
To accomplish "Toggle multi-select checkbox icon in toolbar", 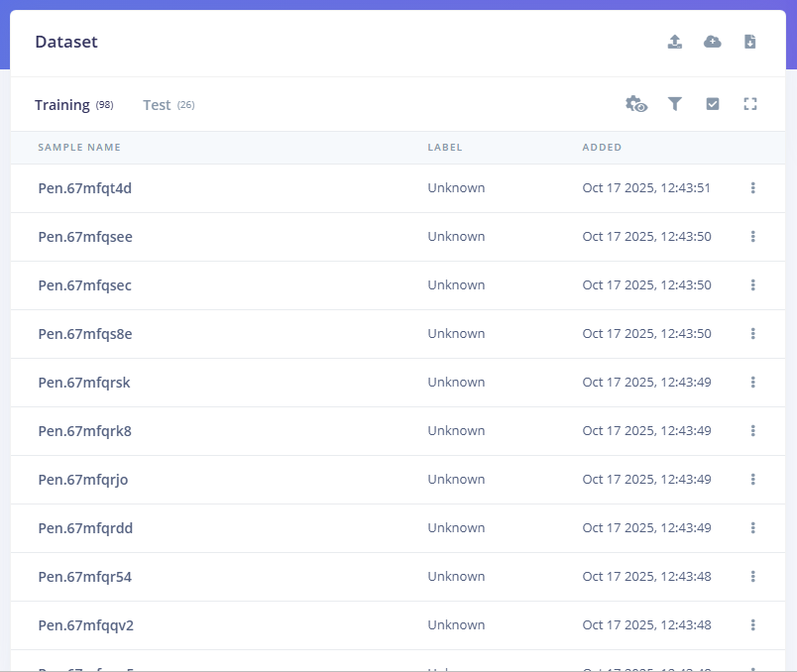I will coord(713,104).
